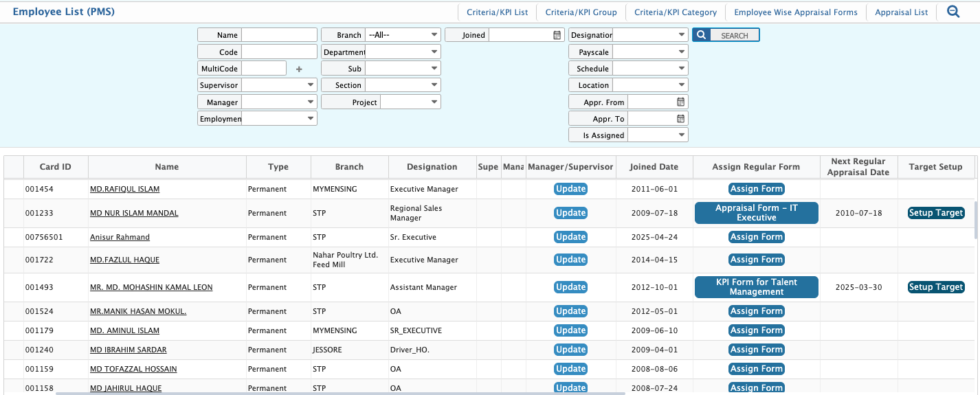Assign Form to MD.FAZLUL HAQUE
This screenshot has height=395, width=980.
(757, 260)
